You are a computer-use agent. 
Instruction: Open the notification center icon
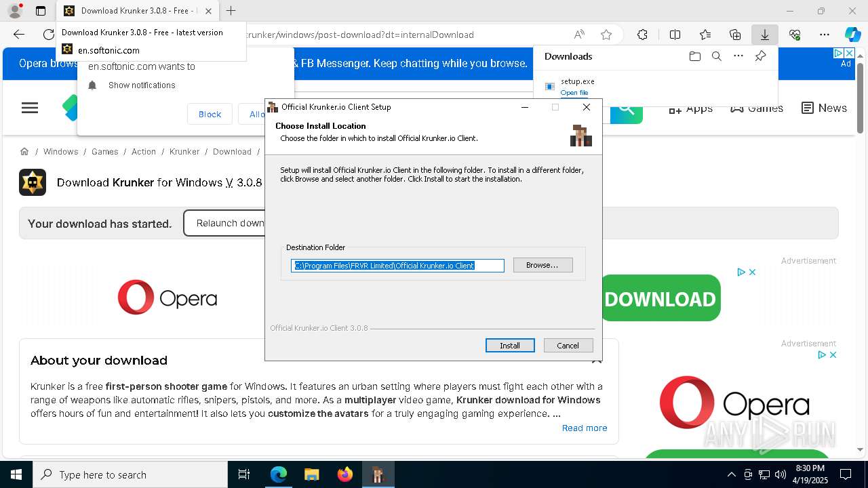point(846,474)
